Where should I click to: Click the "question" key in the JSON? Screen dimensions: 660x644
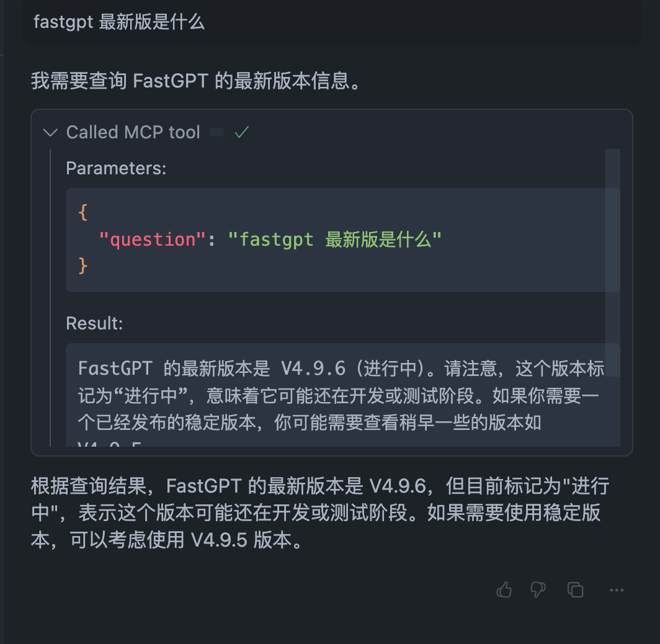(152, 239)
